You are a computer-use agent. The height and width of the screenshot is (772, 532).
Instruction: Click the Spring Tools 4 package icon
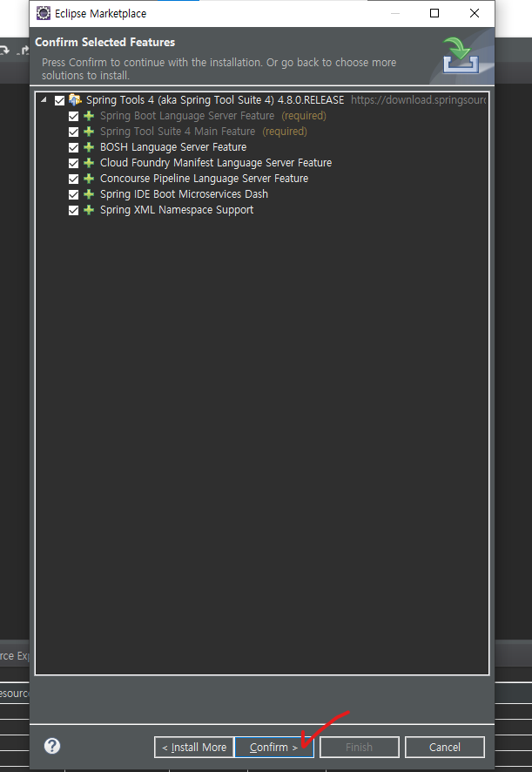[75, 100]
